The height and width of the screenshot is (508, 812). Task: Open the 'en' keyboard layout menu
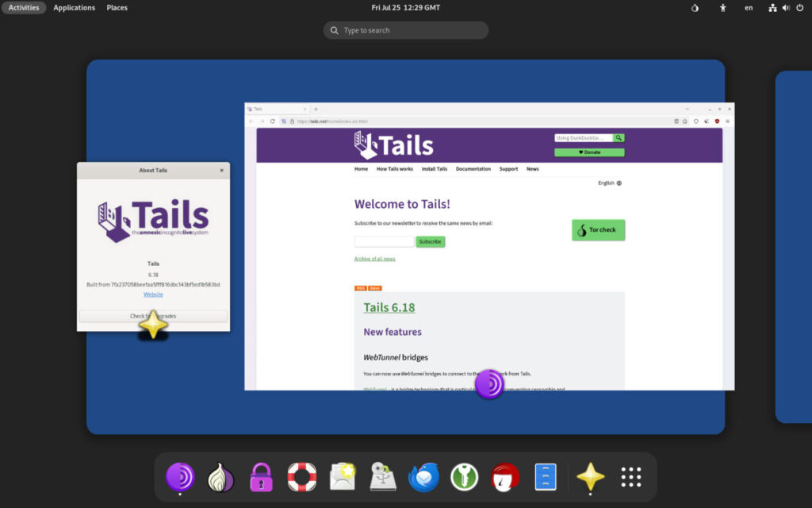point(749,8)
